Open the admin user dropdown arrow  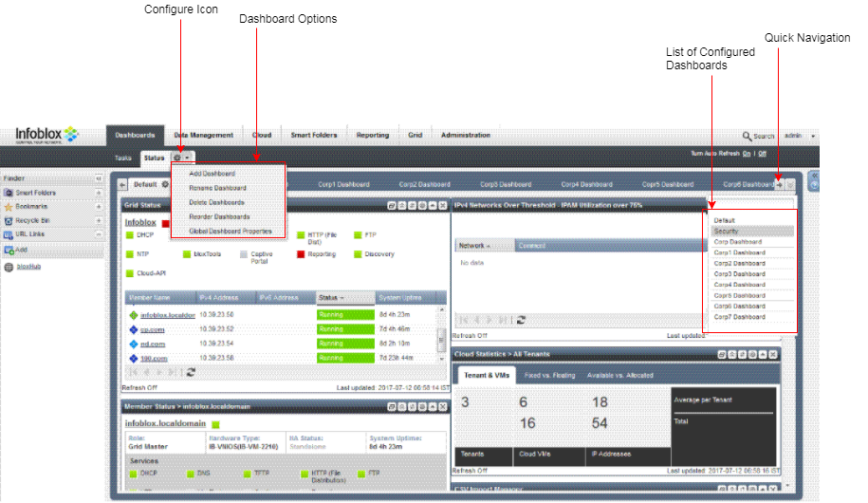coord(813,137)
